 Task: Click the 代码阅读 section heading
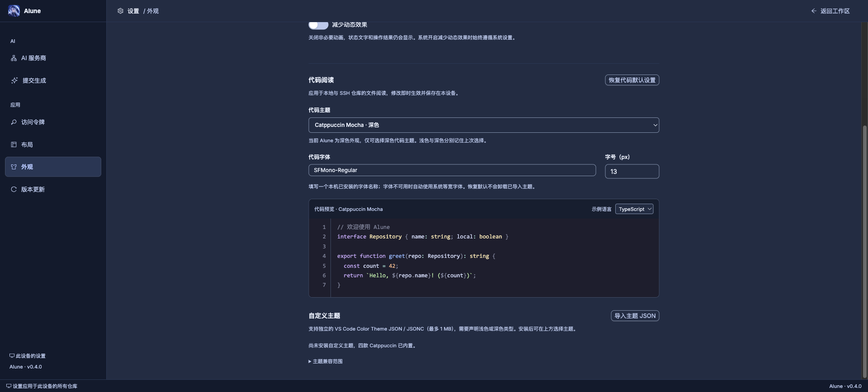click(321, 80)
